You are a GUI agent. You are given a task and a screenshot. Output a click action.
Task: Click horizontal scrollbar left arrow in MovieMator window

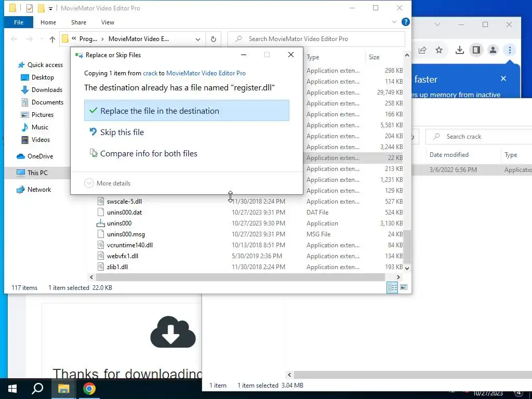(x=91, y=277)
